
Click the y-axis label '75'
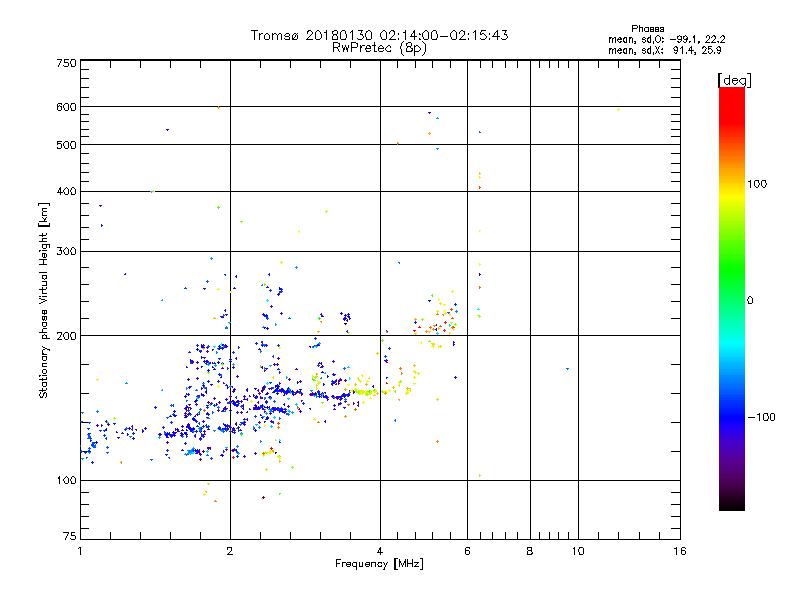(70, 536)
